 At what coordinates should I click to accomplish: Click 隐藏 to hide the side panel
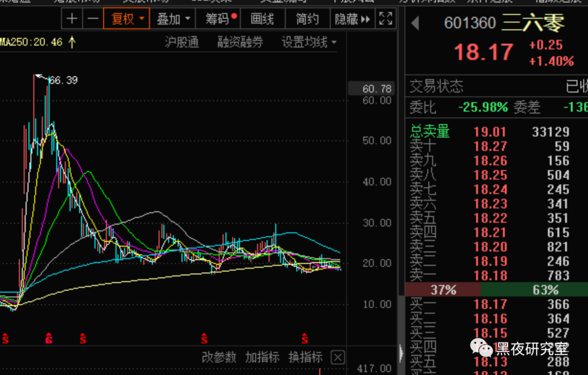click(352, 19)
